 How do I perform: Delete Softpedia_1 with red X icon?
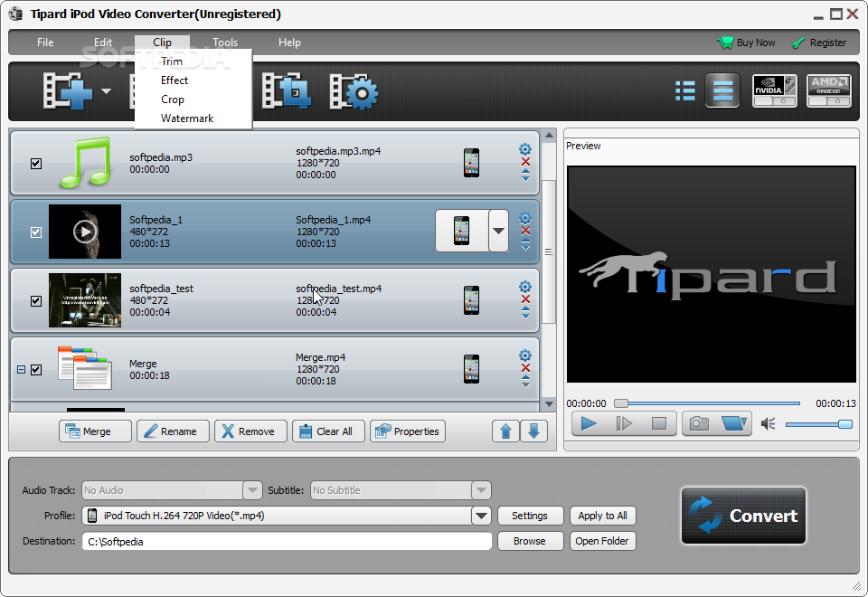(525, 231)
